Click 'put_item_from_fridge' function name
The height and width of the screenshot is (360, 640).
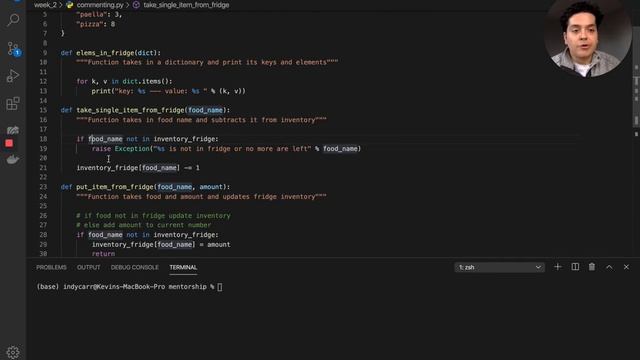pyautogui.click(x=115, y=187)
